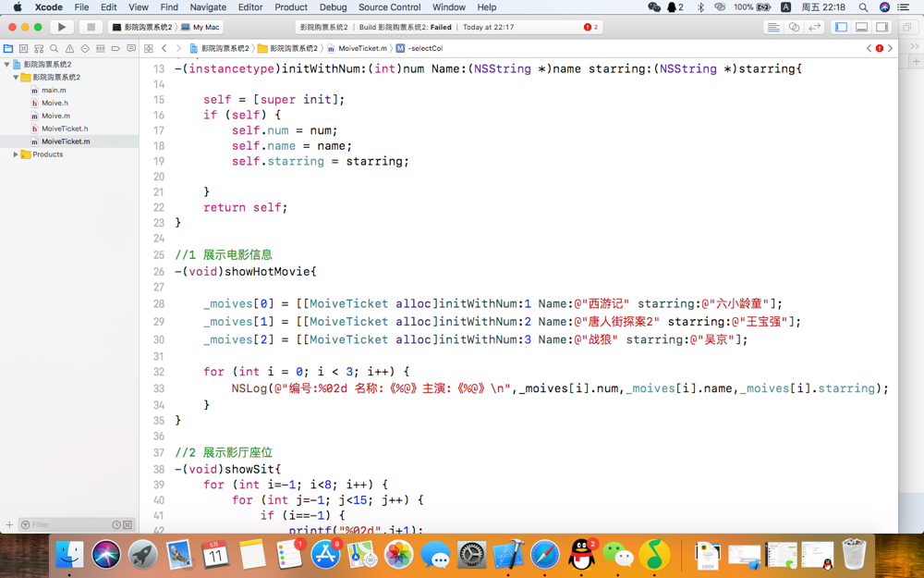Open Safari from the Dock

(x=544, y=555)
